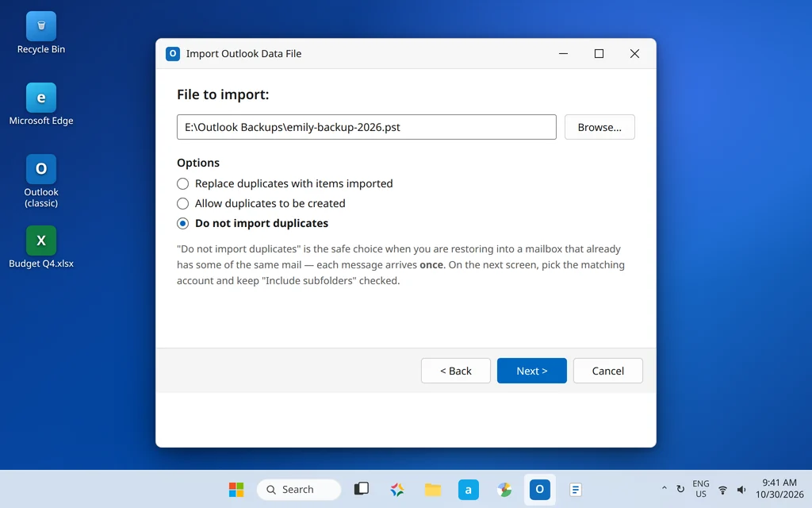This screenshot has height=508, width=812.
Task: Open Outlook (classic) desktop shortcut
Action: coord(41,181)
